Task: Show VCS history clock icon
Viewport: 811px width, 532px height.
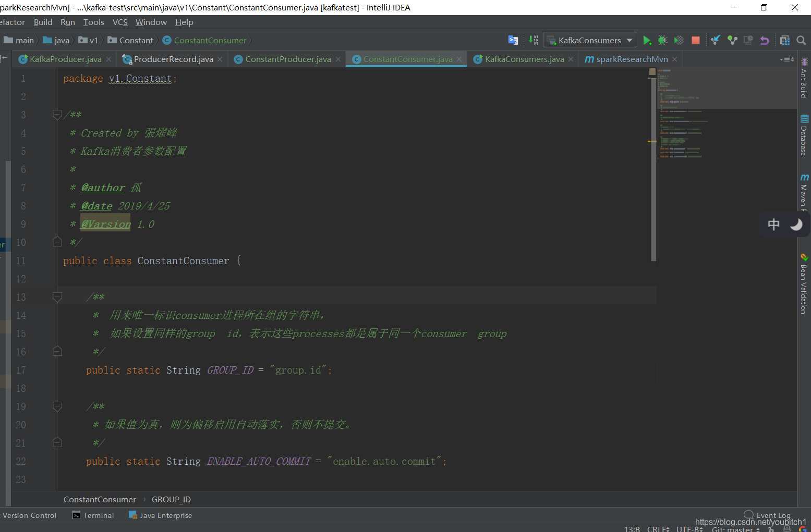Action: (x=748, y=40)
